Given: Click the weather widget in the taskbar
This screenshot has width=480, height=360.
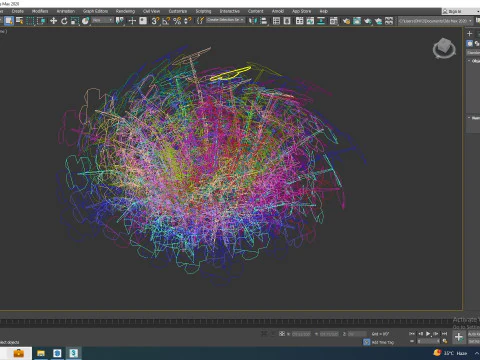Looking at the screenshot, I should (x=450, y=353).
